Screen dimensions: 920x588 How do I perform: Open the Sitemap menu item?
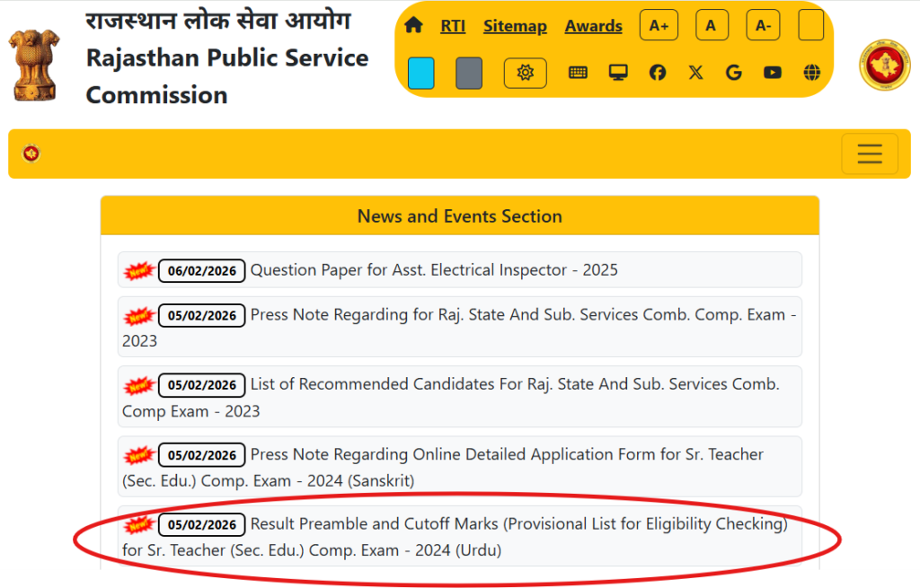515,26
